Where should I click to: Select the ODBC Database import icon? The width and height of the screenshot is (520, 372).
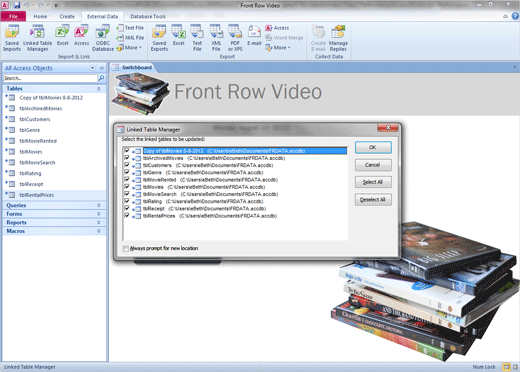pos(103,38)
